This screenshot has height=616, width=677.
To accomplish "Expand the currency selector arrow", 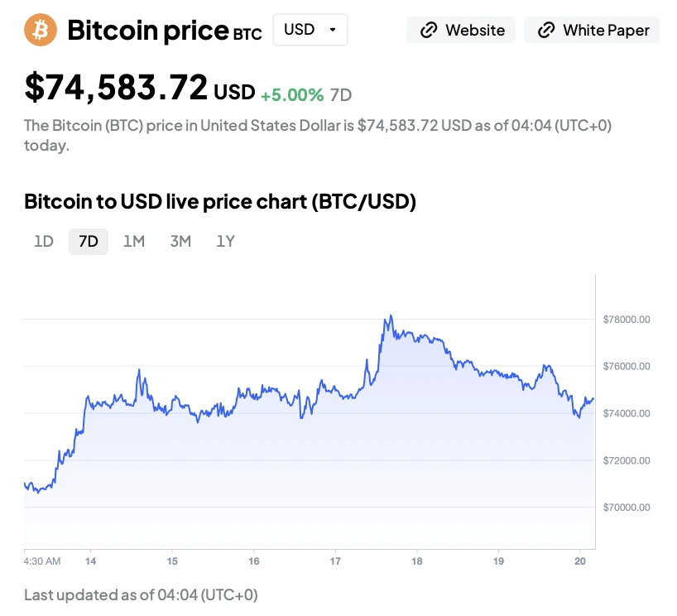I will point(333,30).
